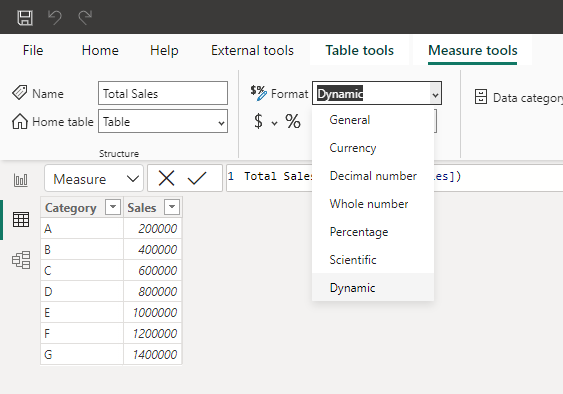Image resolution: width=563 pixels, height=394 pixels.
Task: Click the Name tag icon
Action: coord(19,93)
